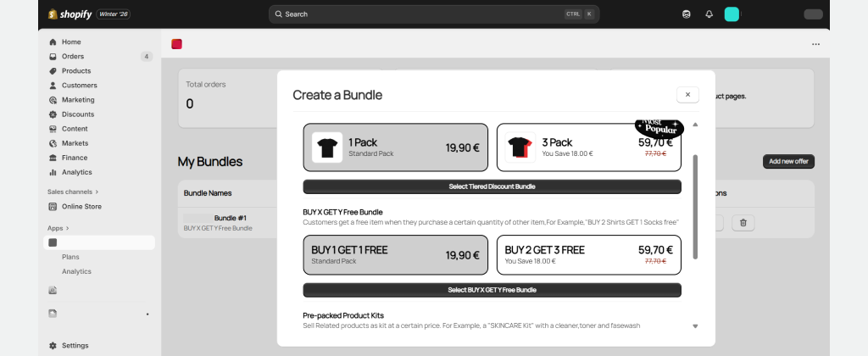
Task: Pick the BUY 2 GET 3 FREE card
Action: coord(588,254)
